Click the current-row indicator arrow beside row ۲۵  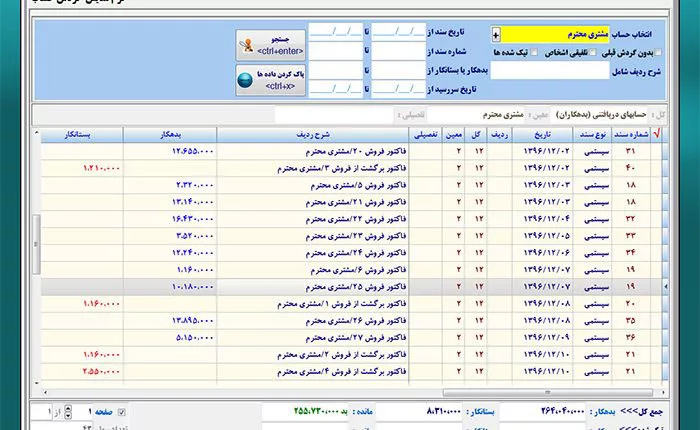[x=665, y=287]
